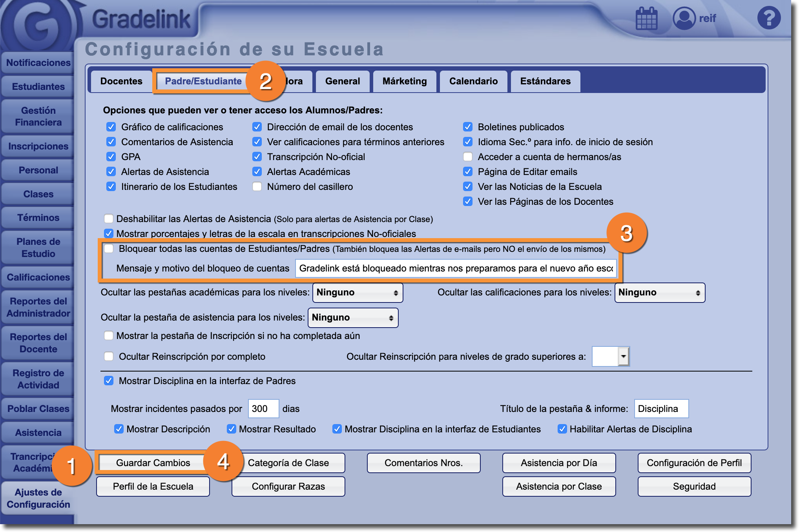Screen dimensions: 799x532
Task: Switch to the Docentes tab
Action: click(121, 81)
